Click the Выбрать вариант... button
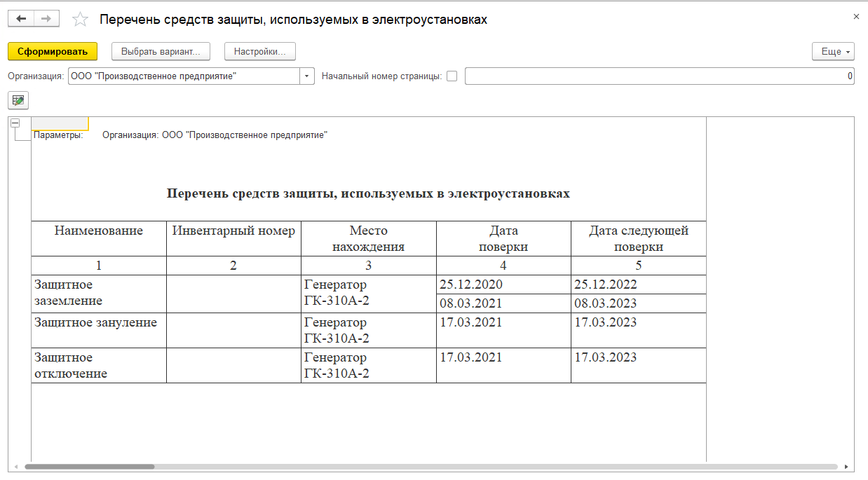The image size is (868, 480). (x=161, y=51)
